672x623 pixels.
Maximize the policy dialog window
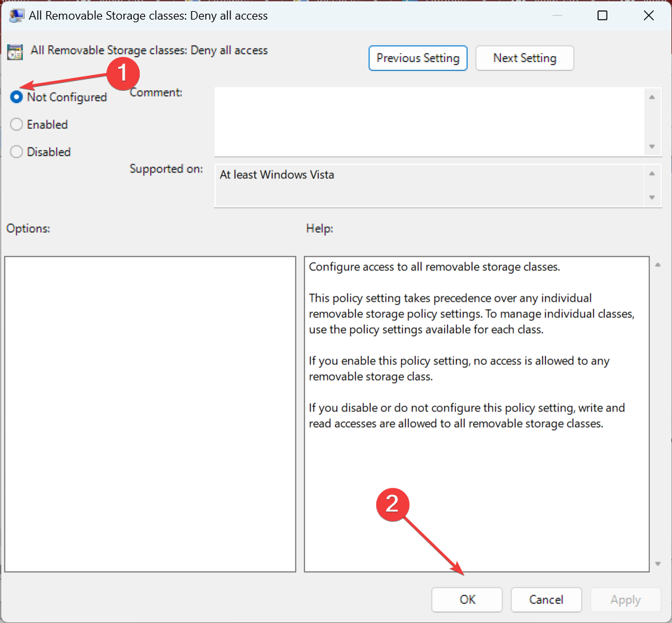point(602,16)
